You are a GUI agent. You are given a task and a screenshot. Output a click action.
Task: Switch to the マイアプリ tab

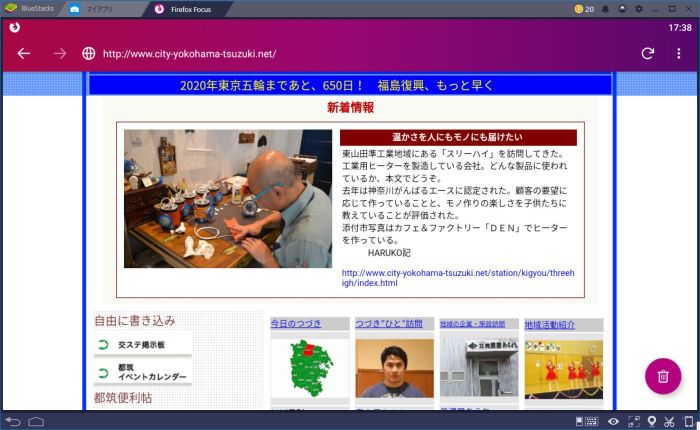point(98,9)
